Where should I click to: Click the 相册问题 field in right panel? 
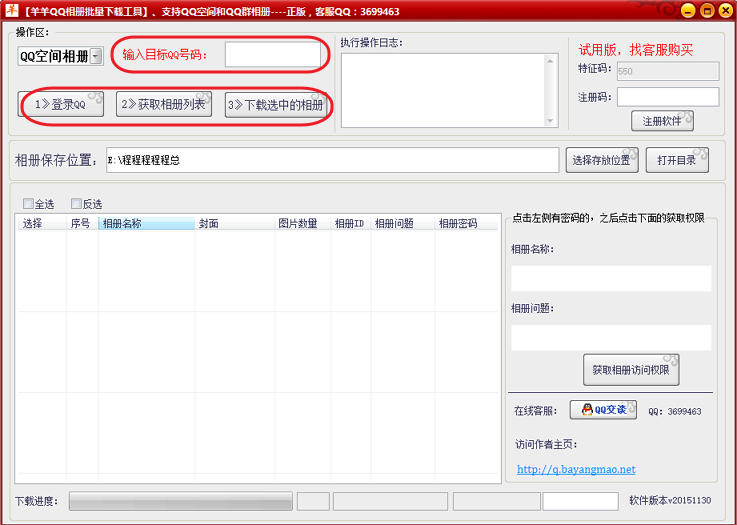coord(611,337)
